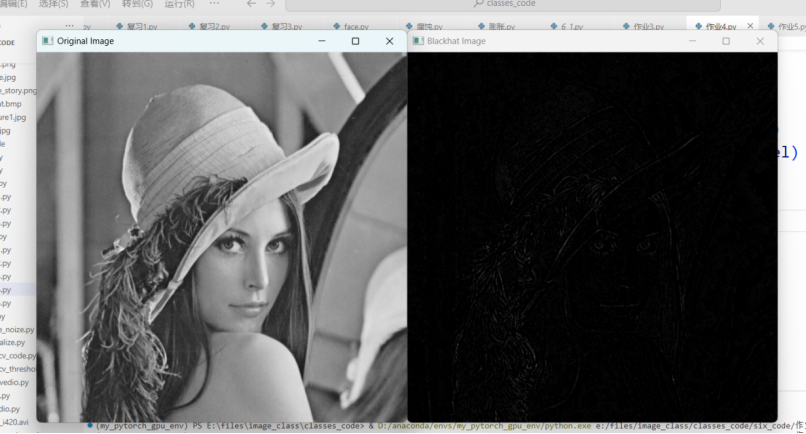Click the Python file icon on 复习1.py tab
Viewport: 806px width, 434px height.
click(x=120, y=26)
